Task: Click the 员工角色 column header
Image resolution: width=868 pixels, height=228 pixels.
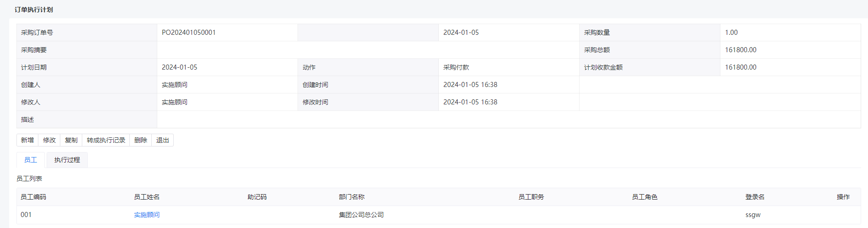Action: point(644,197)
